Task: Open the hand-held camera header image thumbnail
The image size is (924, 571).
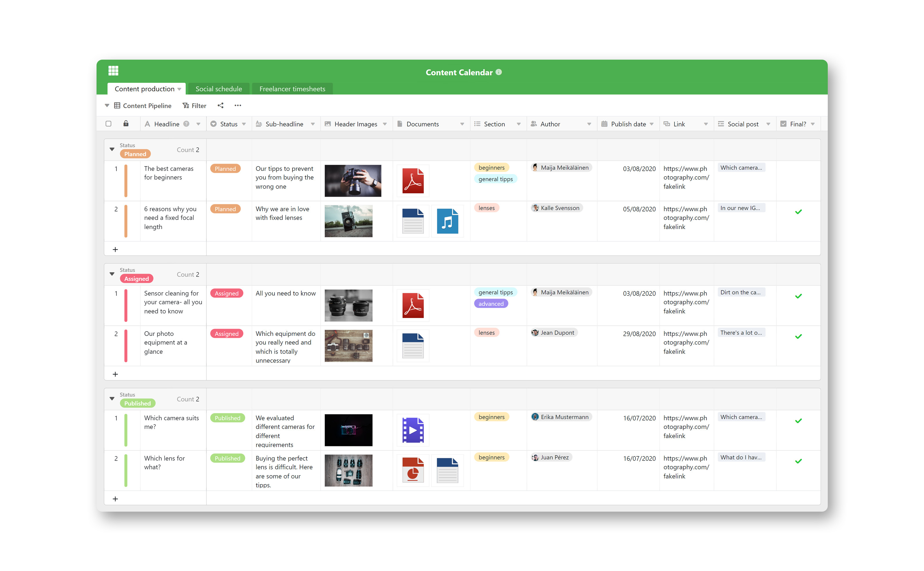Action: tap(353, 181)
